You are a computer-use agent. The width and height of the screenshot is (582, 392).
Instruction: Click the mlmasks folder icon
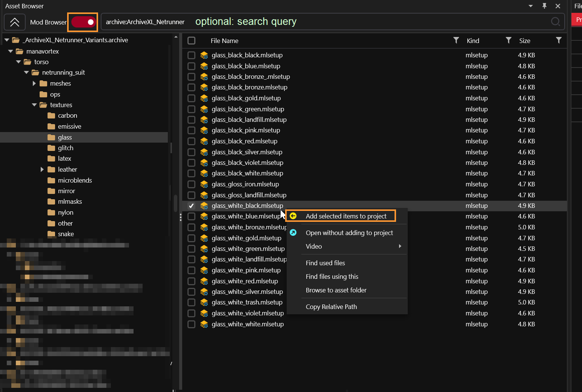(51, 201)
